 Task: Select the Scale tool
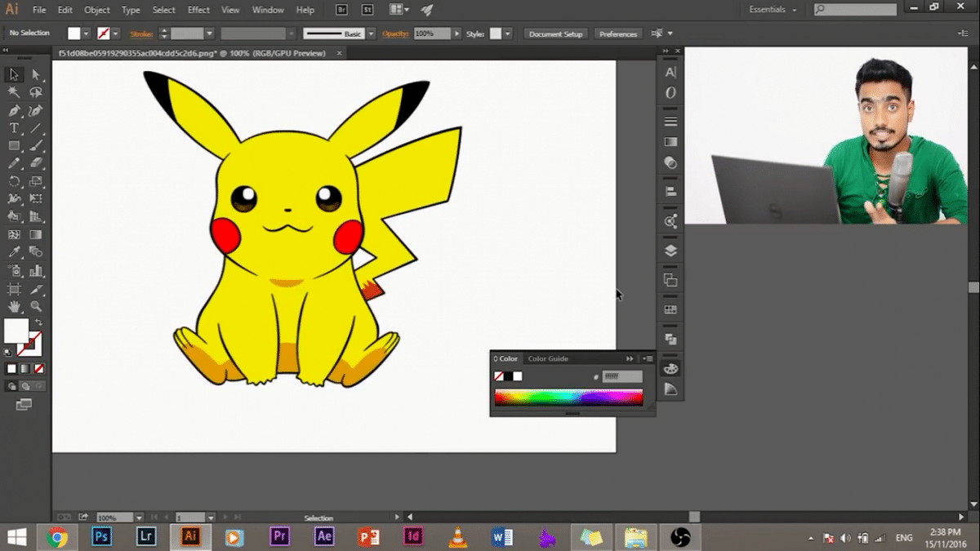pos(36,181)
